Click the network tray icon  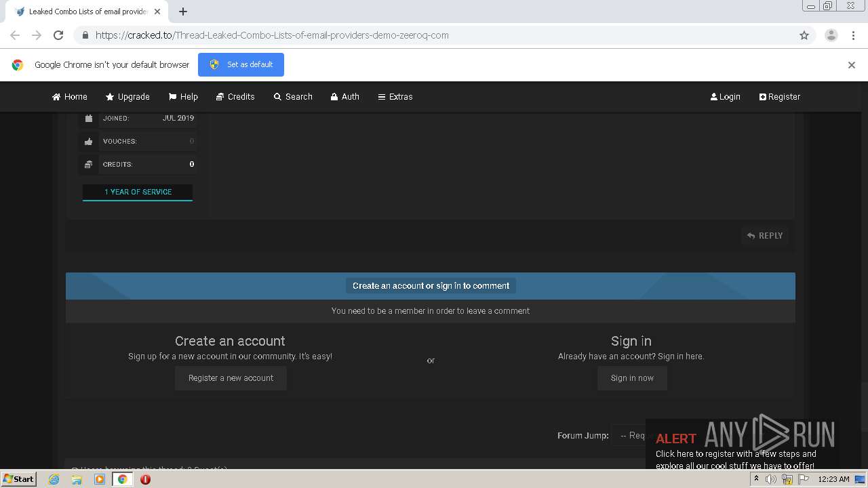point(787,479)
